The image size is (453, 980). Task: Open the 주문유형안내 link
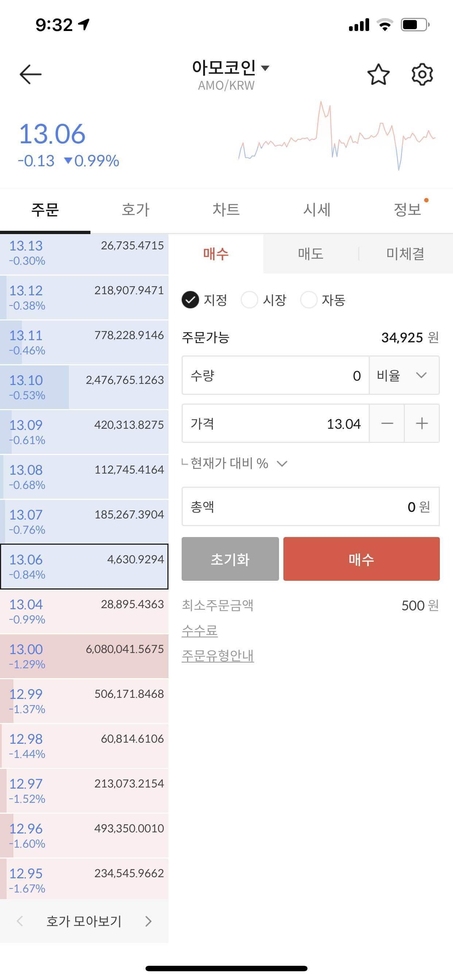[x=218, y=655]
